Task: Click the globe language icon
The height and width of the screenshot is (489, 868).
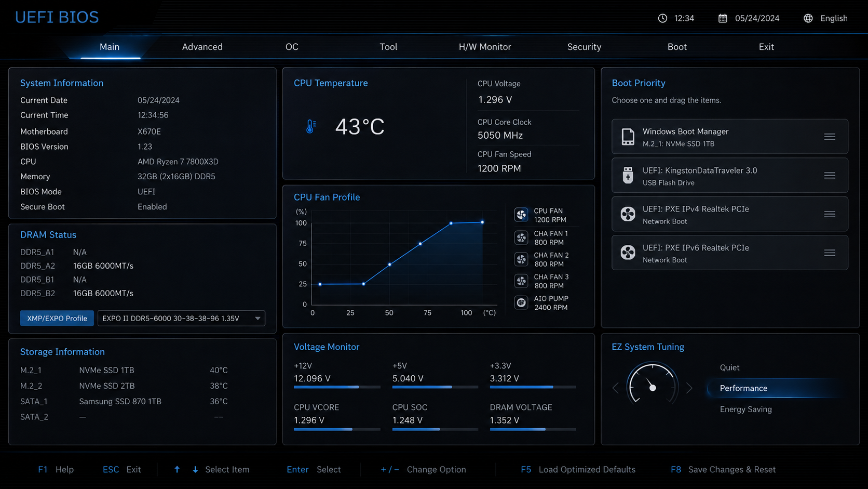Action: (x=808, y=18)
